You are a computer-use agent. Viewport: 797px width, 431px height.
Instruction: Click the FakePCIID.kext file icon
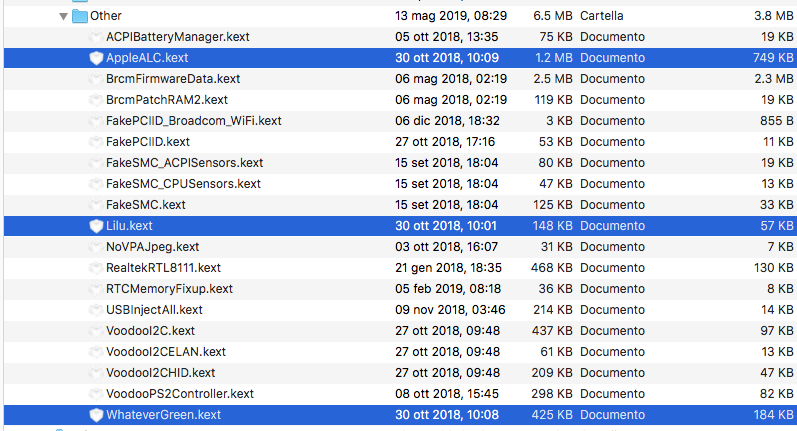(96, 142)
